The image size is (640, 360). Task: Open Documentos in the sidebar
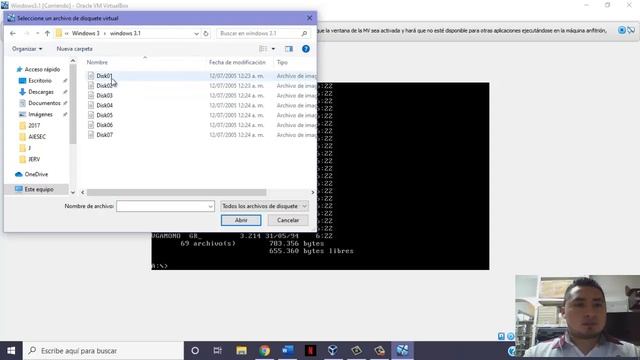coord(44,103)
